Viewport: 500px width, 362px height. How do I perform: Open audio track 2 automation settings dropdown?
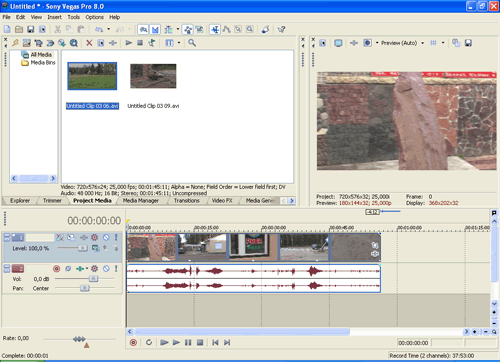pos(87,268)
